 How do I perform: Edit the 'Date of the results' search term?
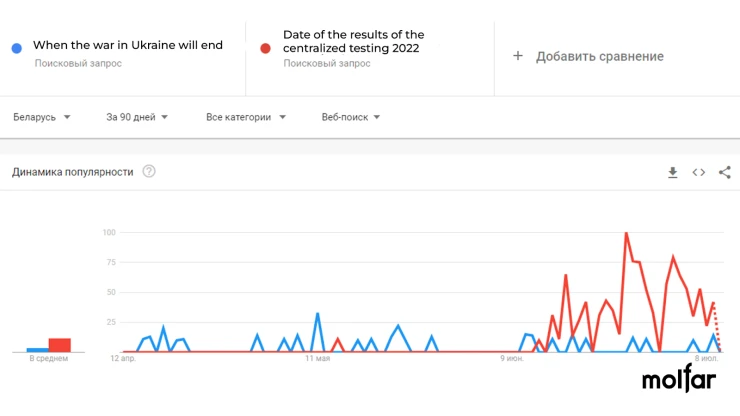tap(353, 42)
